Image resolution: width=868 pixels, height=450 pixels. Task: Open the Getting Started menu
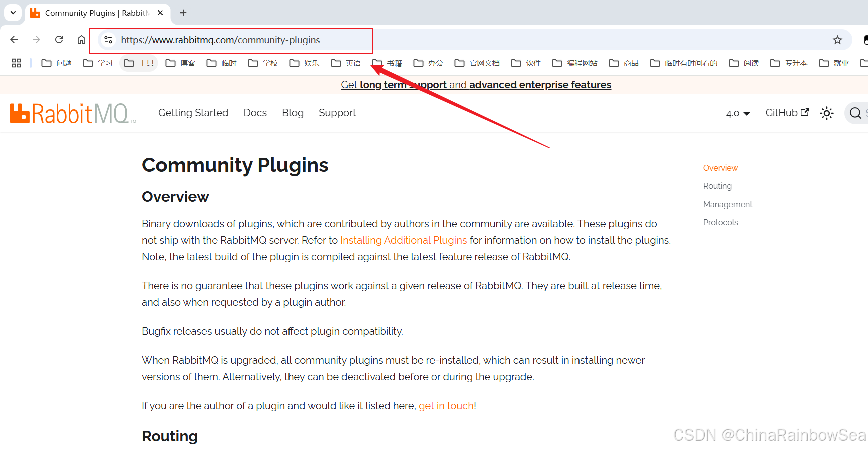(193, 113)
